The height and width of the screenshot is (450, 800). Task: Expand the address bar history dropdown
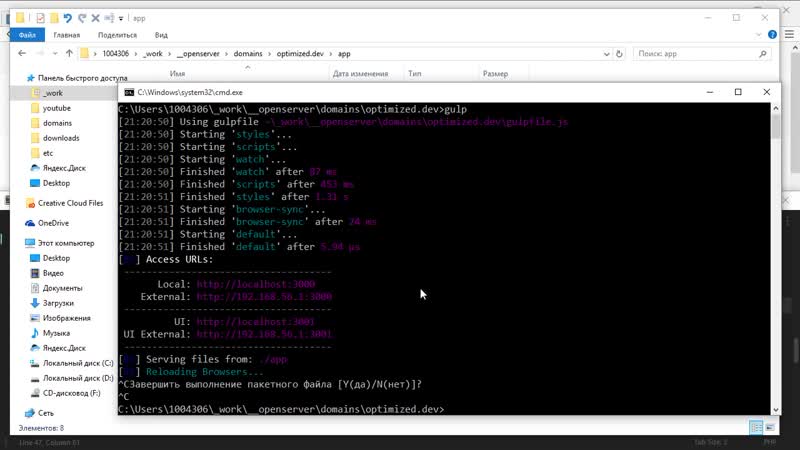click(x=606, y=54)
